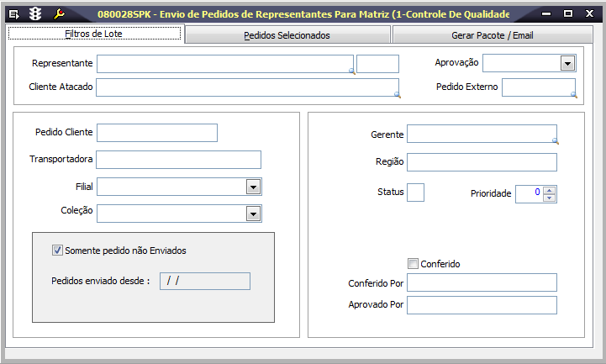Expand the Coleção dropdown arrow
This screenshot has width=606, height=364.
click(x=253, y=214)
